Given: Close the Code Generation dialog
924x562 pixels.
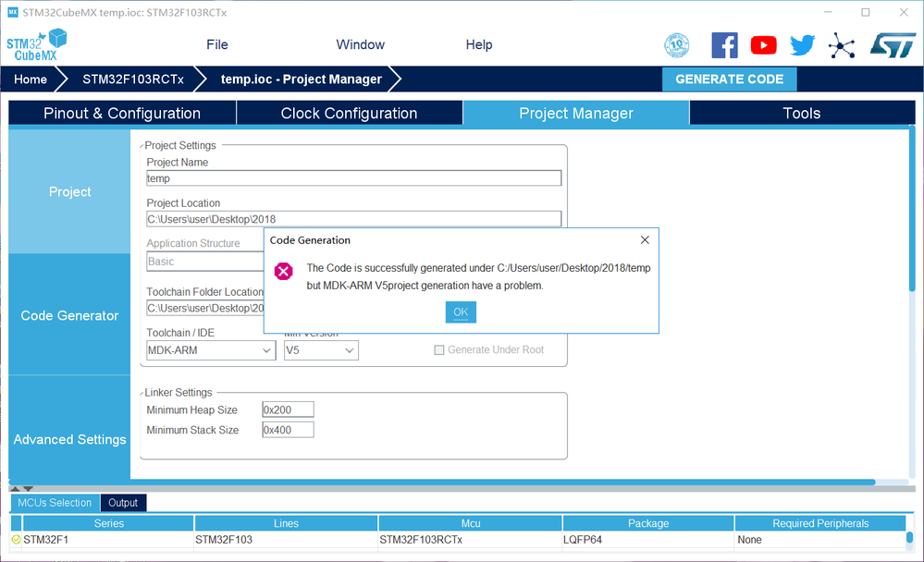Looking at the screenshot, I should (645, 239).
